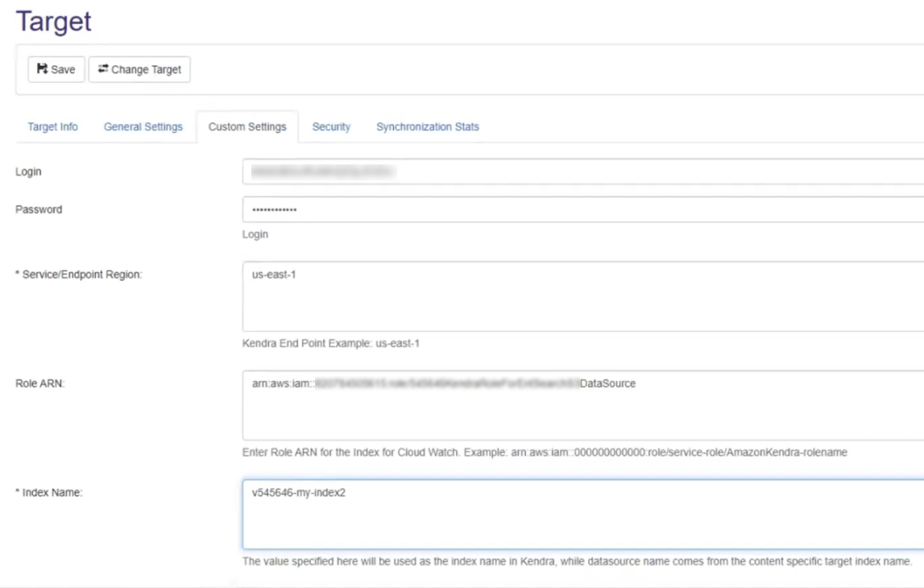Click the Index Name label
The width and height of the screenshot is (924, 588).
(49, 492)
